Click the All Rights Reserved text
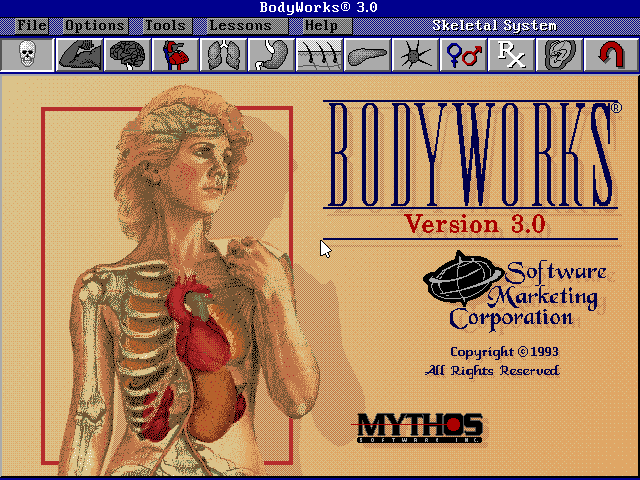This screenshot has width=640, height=480. point(492,371)
